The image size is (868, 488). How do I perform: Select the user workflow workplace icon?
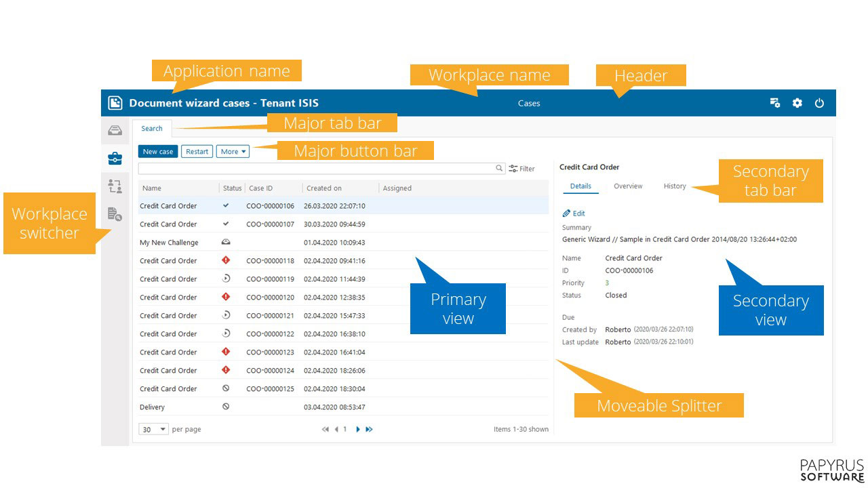tap(115, 185)
